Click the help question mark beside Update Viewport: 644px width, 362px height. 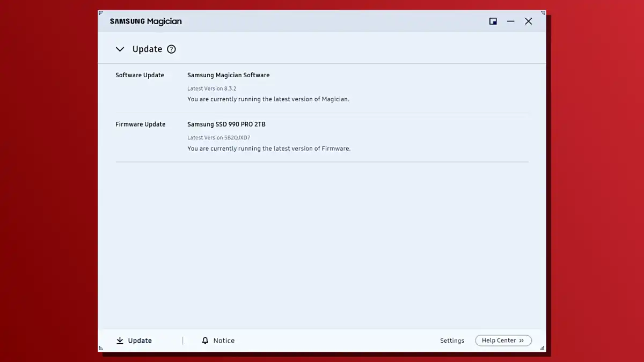171,49
